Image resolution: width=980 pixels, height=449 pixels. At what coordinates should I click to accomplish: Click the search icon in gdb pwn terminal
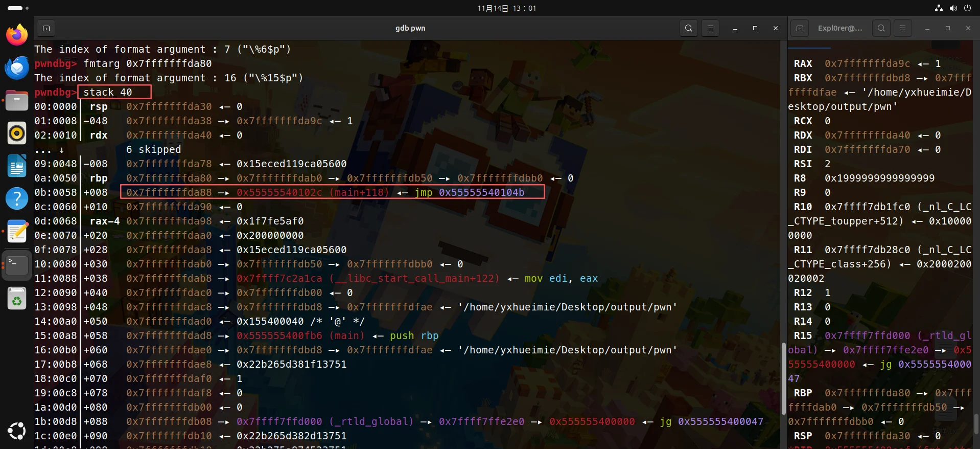click(x=688, y=28)
